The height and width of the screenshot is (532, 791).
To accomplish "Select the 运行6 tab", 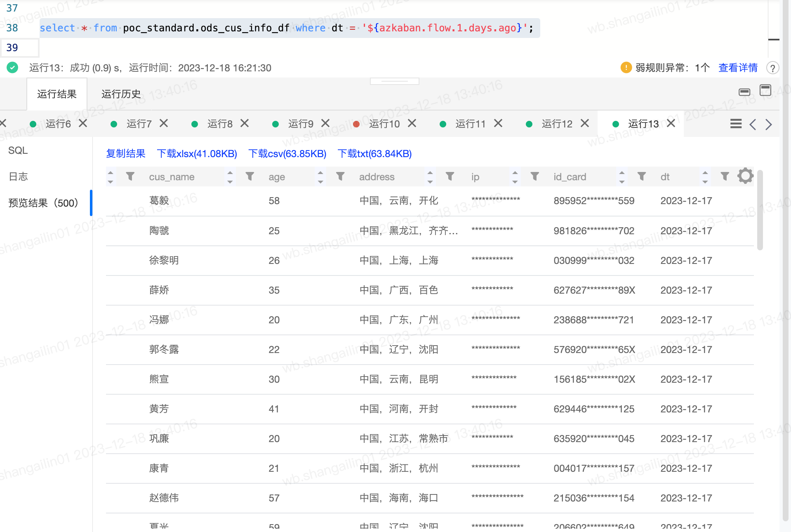I will (58, 124).
